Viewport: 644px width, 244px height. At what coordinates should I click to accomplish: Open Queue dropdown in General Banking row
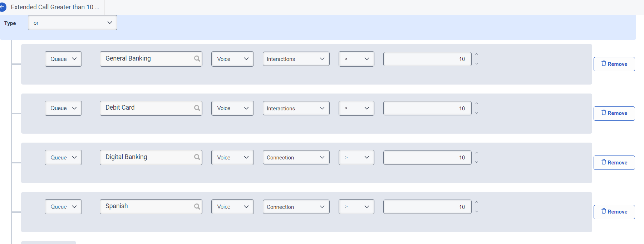tap(63, 59)
